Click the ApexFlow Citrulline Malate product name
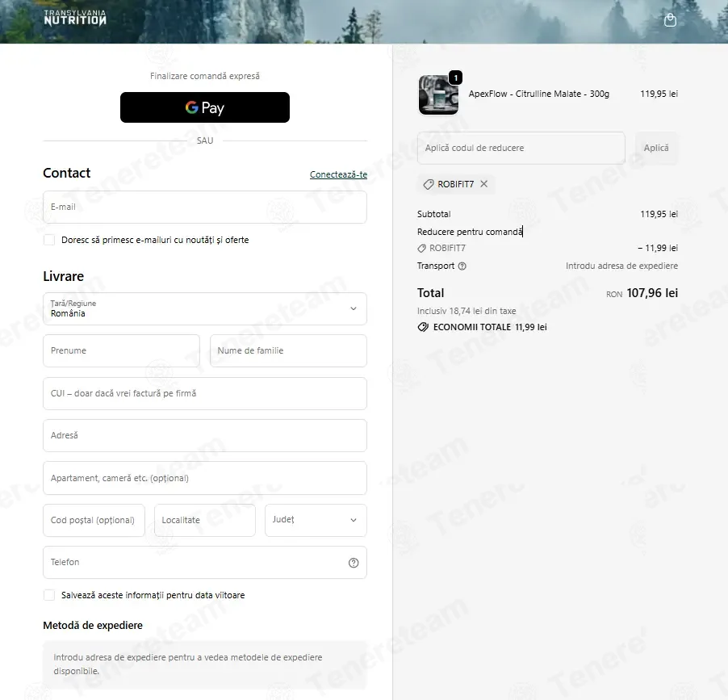The width and height of the screenshot is (728, 700). tap(538, 94)
